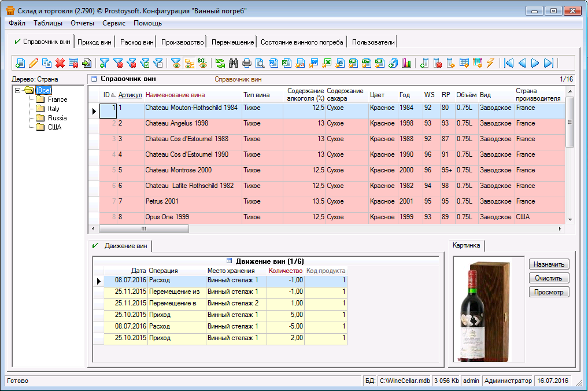Image resolution: width=588 pixels, height=391 pixels.
Task: Collapse the (Все) tree root node
Action: (x=19, y=90)
